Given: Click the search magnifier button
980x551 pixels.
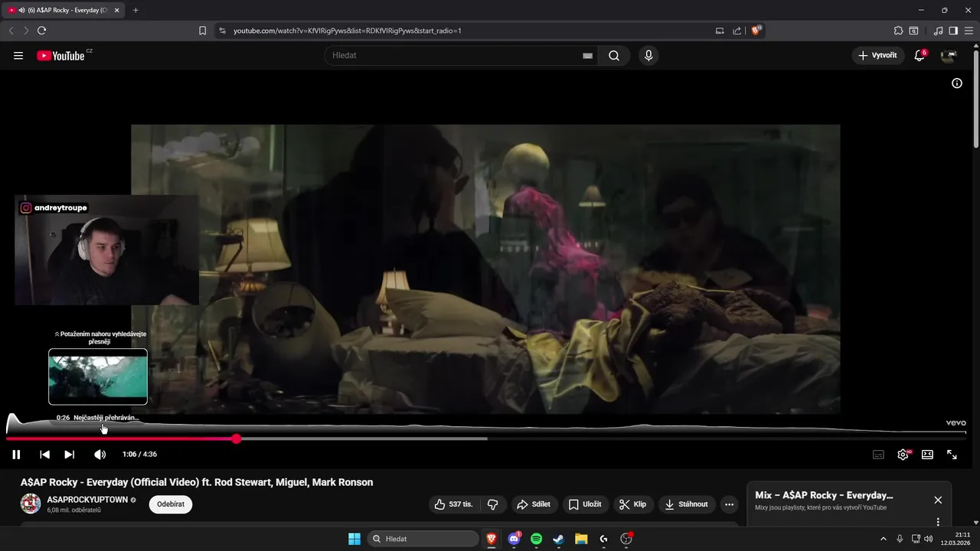Looking at the screenshot, I should tap(614, 56).
